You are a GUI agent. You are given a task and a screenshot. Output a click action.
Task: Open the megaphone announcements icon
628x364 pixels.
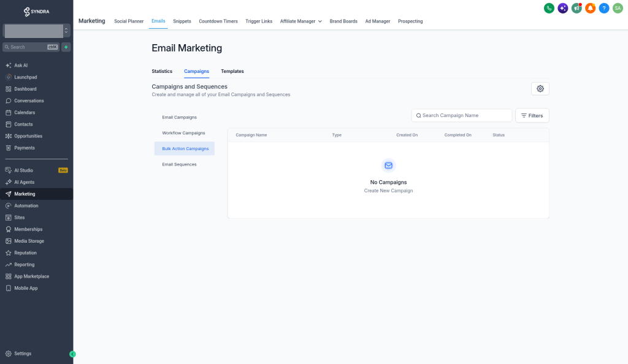576,8
